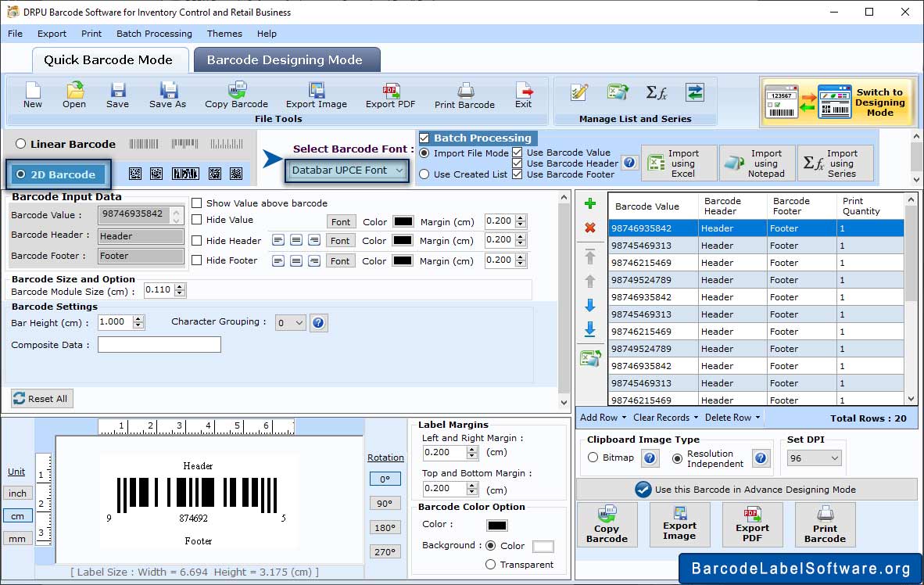Click the sigma series function icon
The width and height of the screenshot is (924, 585).
coord(657,92)
